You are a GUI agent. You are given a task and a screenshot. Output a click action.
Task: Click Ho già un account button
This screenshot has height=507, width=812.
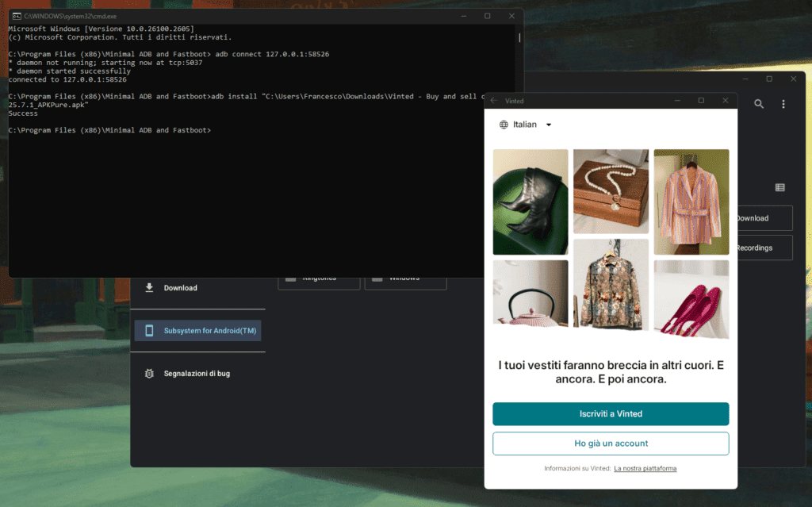[x=611, y=444]
